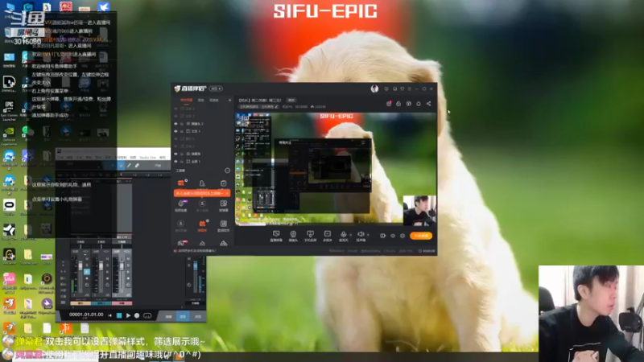The image size is (644, 362).
Task: Click the person-shaped tool icon in toolbox
Action: point(202,183)
